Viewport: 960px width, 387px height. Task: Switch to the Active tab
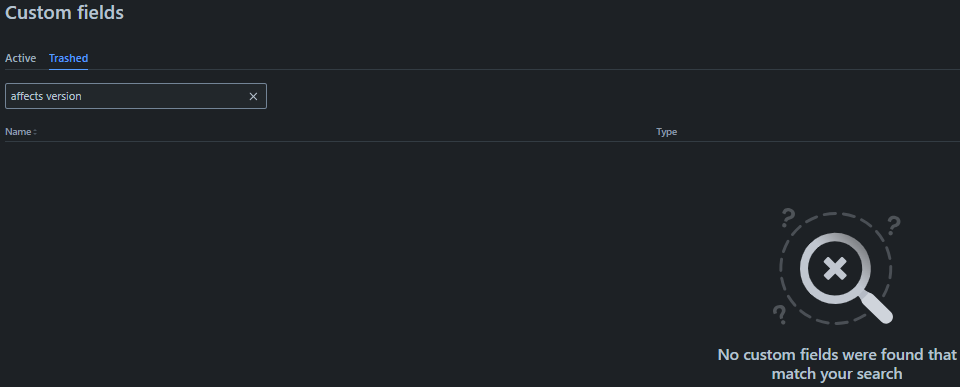[20, 58]
